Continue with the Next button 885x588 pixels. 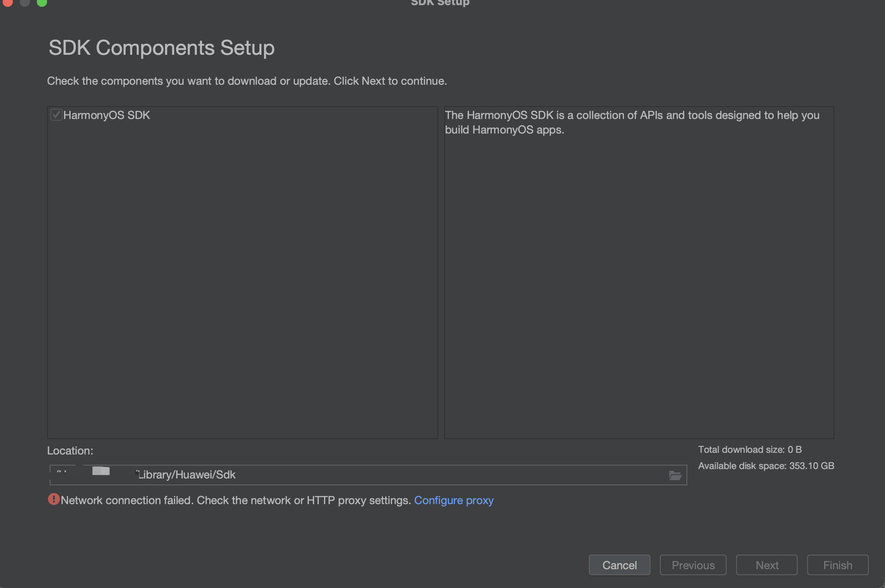pos(766,565)
